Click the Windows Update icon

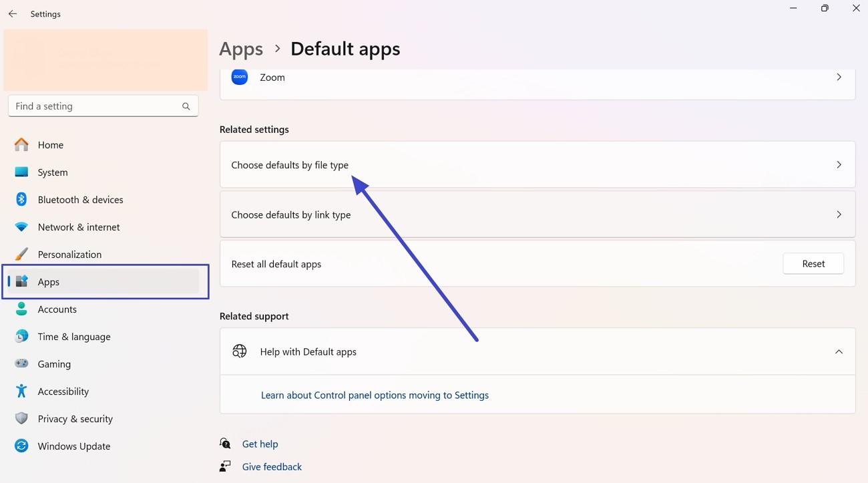22,446
